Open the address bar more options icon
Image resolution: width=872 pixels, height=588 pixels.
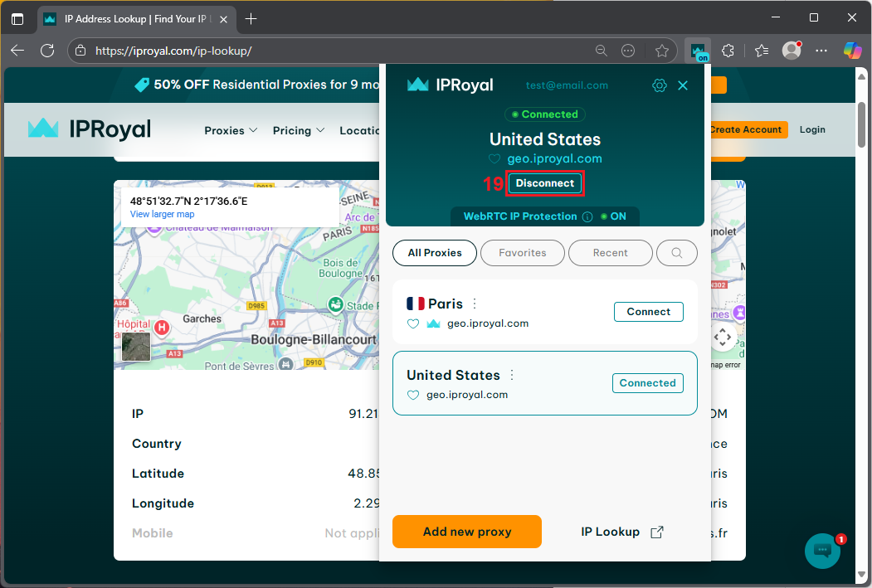click(628, 51)
